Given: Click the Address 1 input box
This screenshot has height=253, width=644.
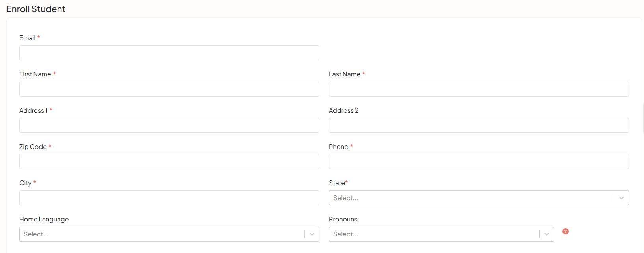Looking at the screenshot, I should point(169,125).
